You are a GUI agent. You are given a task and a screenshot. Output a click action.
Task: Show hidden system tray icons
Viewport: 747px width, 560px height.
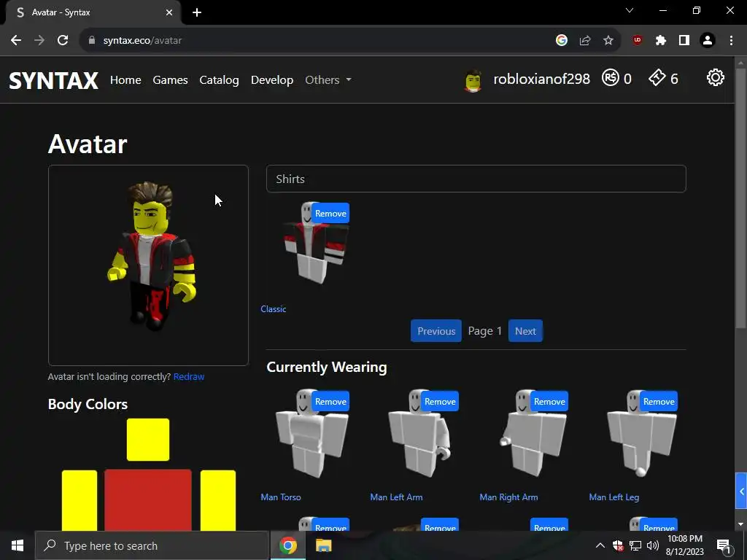click(600, 545)
